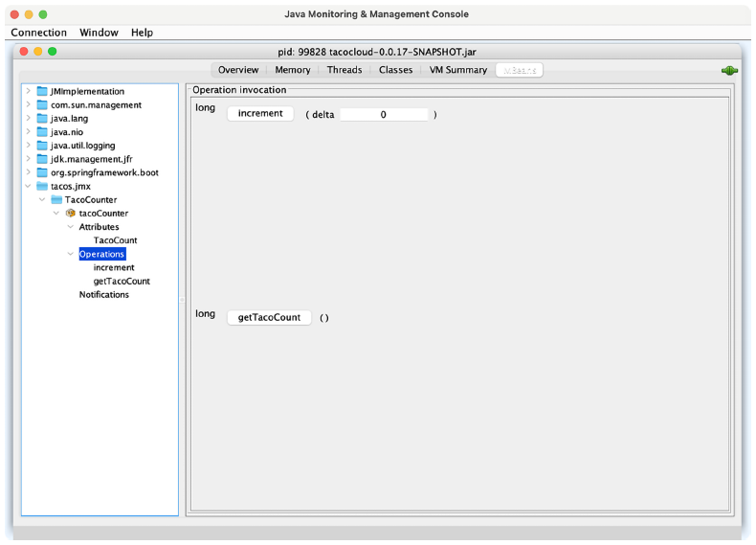Invoke the getTacoCount operation button
This screenshot has width=756, height=545.
269,318
